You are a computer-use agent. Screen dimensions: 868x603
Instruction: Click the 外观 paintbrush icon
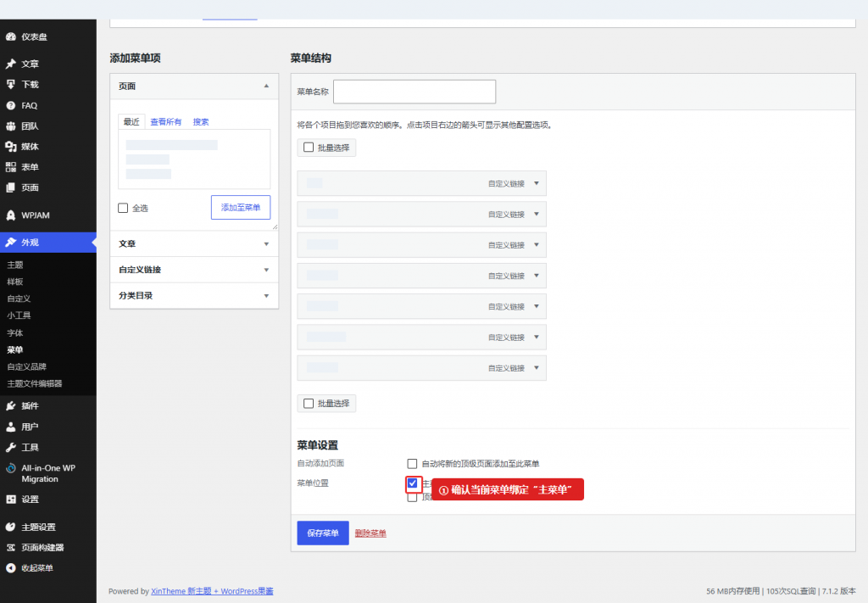10,242
